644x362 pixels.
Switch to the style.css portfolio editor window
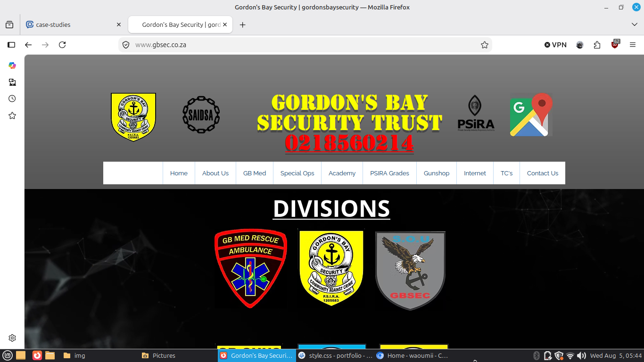tap(335, 355)
